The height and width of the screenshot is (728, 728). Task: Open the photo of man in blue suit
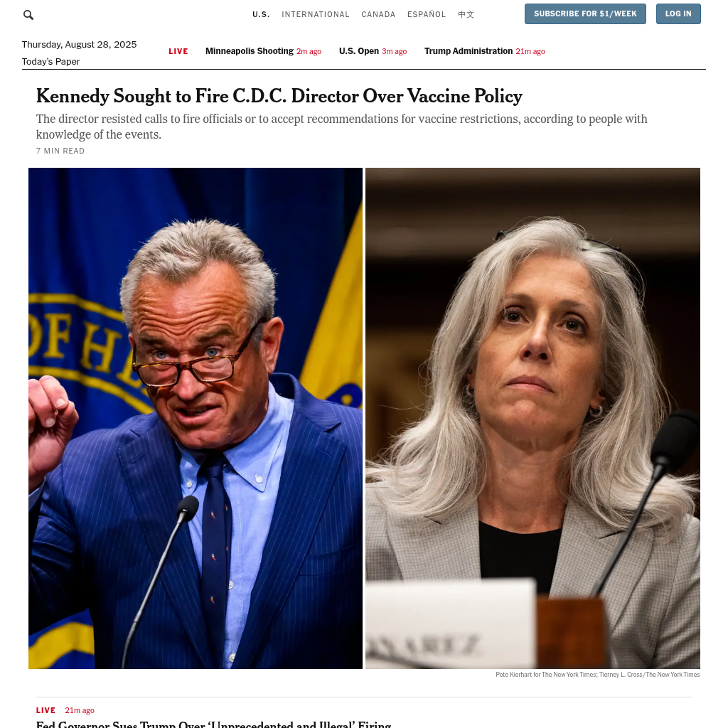[x=196, y=418]
